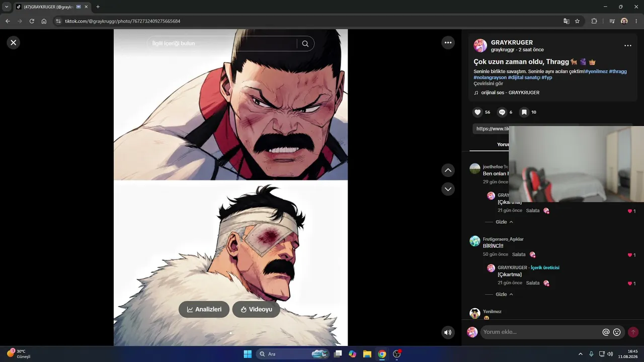
Task: Select the (47)GRAYKRUGER browser tab
Action: point(52,7)
